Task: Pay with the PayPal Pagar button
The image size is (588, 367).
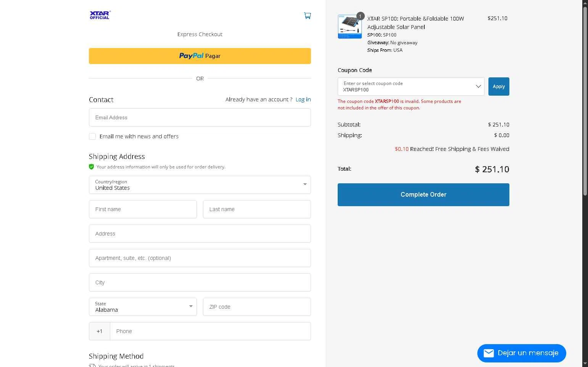Action: point(200,56)
